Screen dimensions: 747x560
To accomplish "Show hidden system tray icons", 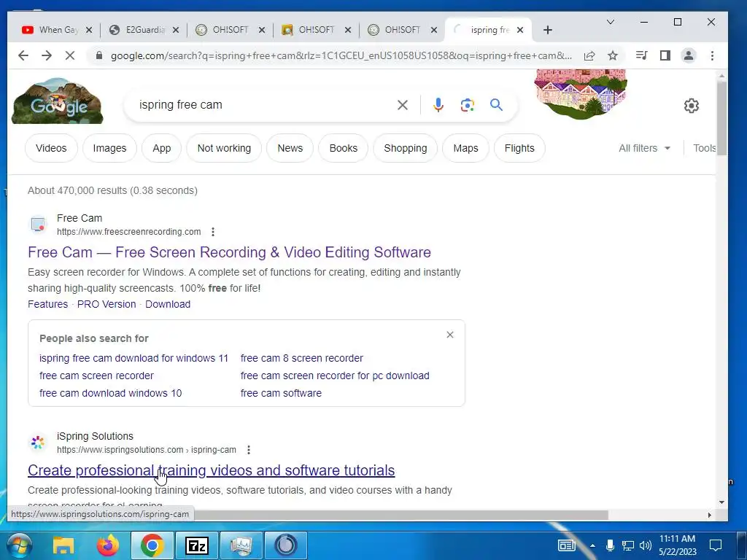I will [x=592, y=545].
